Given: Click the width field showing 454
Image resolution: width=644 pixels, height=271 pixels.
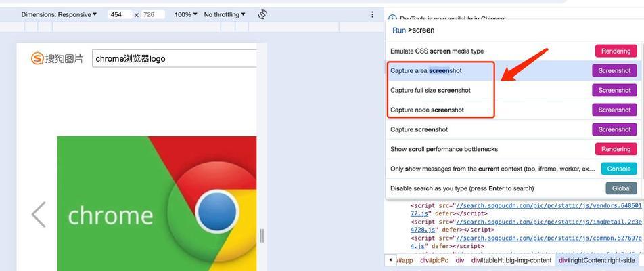Looking at the screenshot, I should click(120, 14).
